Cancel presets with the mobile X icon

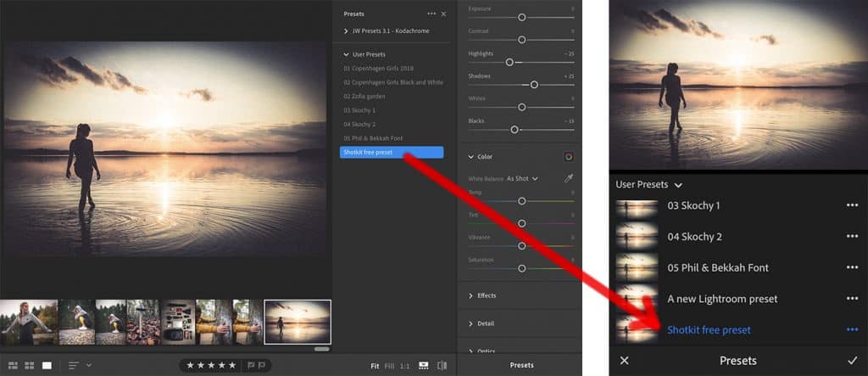click(x=625, y=361)
